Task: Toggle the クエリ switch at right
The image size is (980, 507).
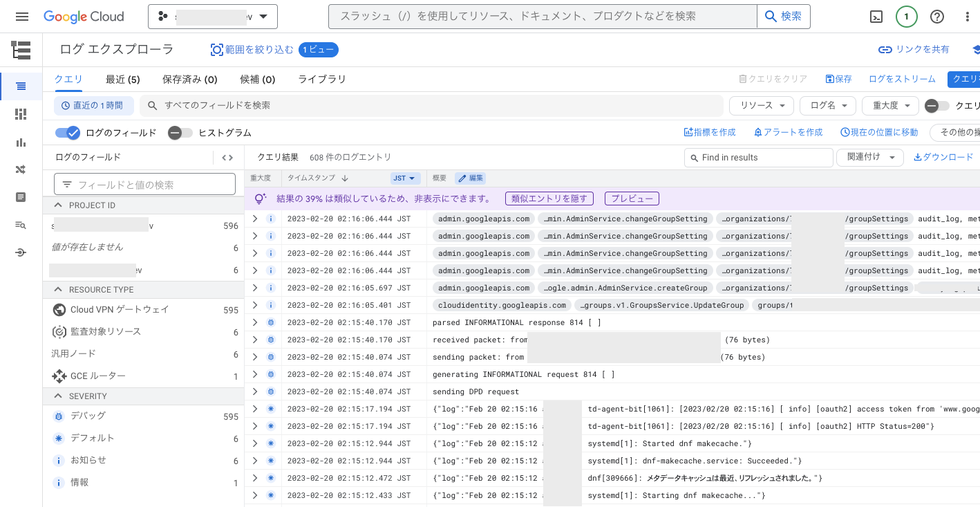Action: (937, 106)
